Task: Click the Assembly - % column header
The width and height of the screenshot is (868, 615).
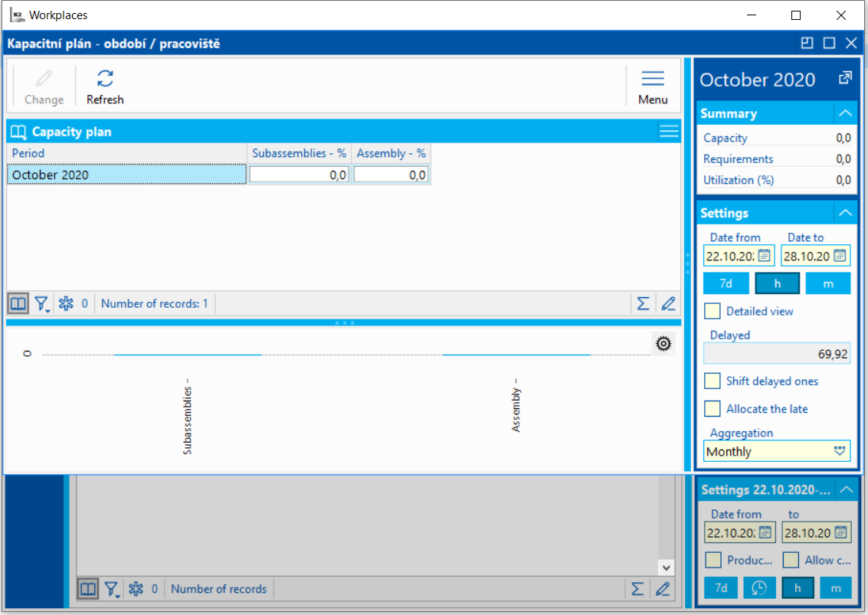Action: coord(391,152)
